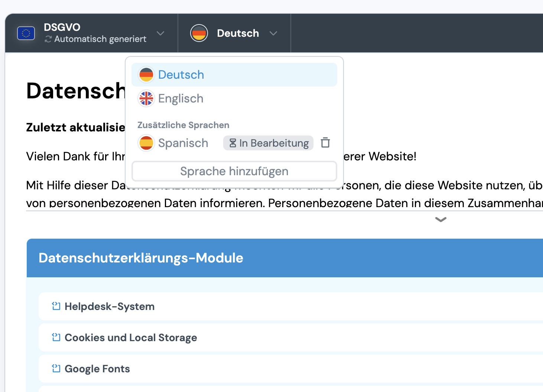Click the German flag in the header bar
This screenshot has height=392, width=543.
coord(199,33)
